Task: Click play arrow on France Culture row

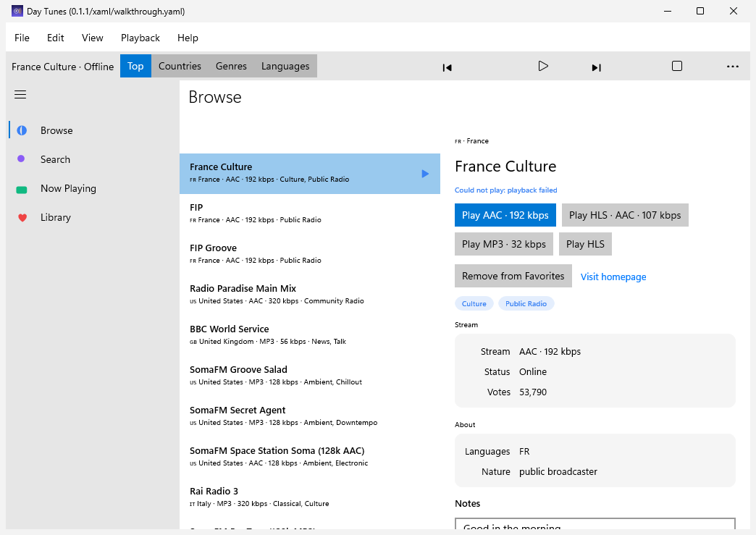Action: pos(425,174)
